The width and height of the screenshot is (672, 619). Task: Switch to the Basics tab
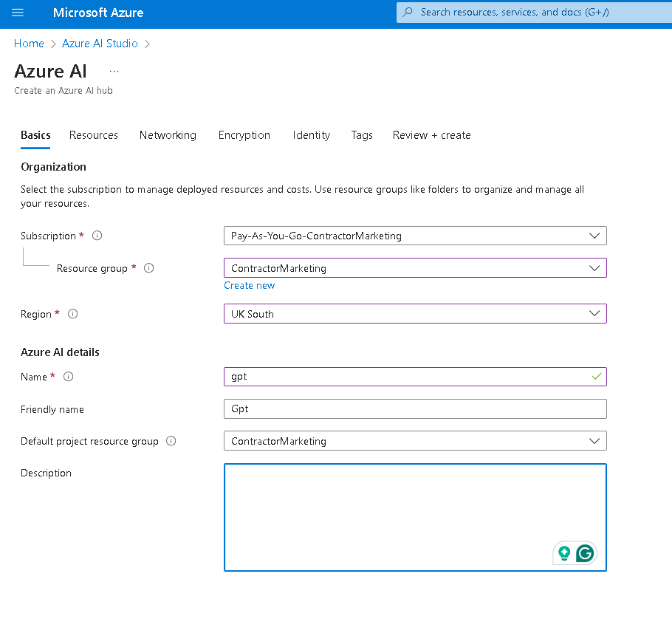[35, 135]
